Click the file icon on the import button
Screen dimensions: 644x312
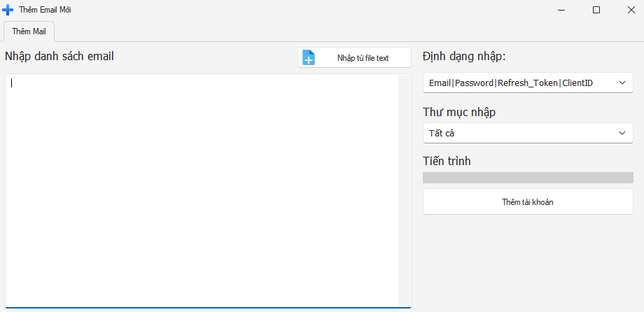(309, 57)
